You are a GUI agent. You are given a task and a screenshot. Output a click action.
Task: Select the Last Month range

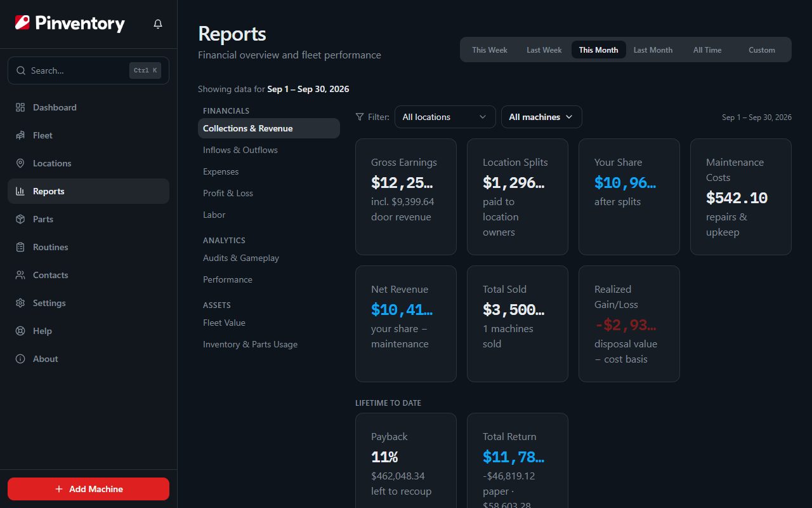click(x=653, y=50)
